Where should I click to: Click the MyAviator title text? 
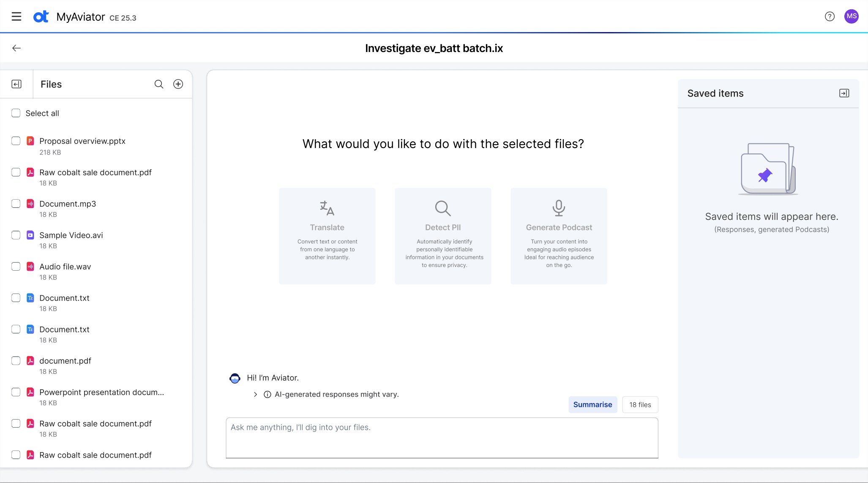click(x=81, y=17)
